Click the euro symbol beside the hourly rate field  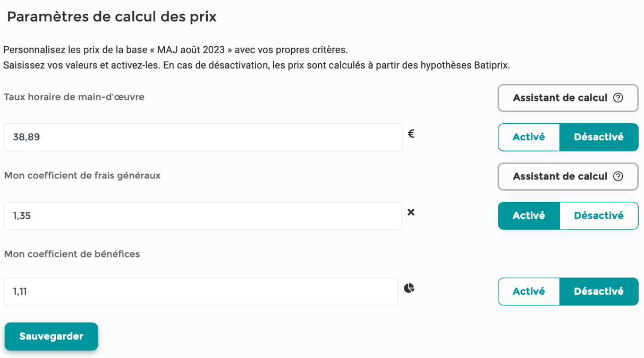pos(411,134)
